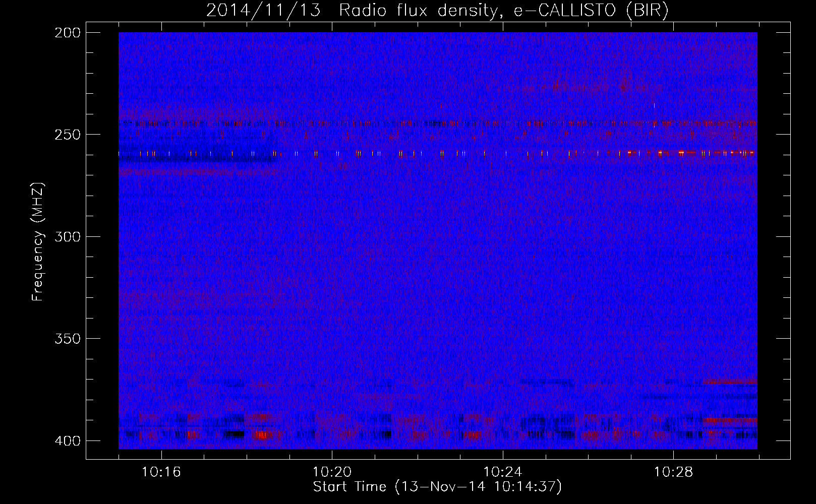Image resolution: width=816 pixels, height=504 pixels.
Task: Click the 10:16 time tick label
Action: click(x=161, y=472)
